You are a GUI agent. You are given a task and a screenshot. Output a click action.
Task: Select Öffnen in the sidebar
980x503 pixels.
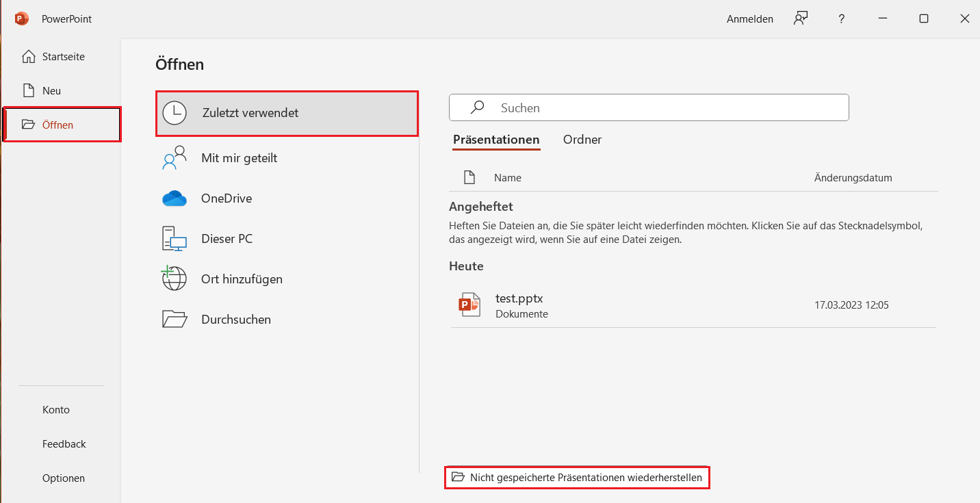point(62,125)
